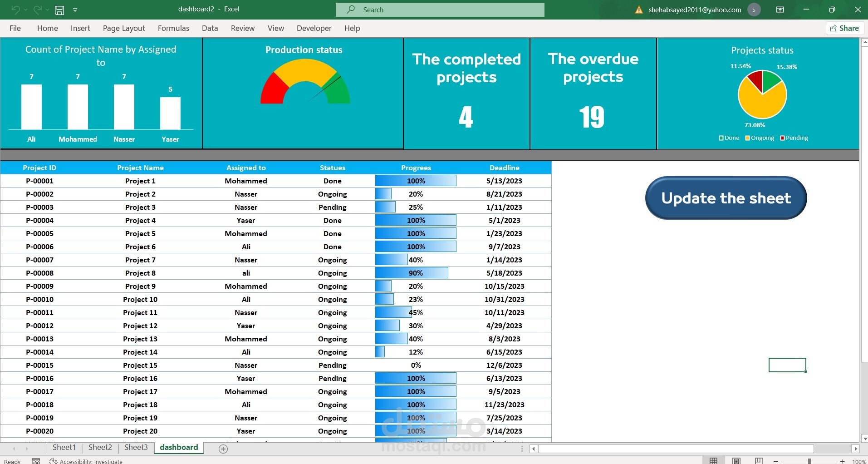Click horizontal scrollbar left arrow
Viewport: 868px width, 464px height.
tap(534, 449)
